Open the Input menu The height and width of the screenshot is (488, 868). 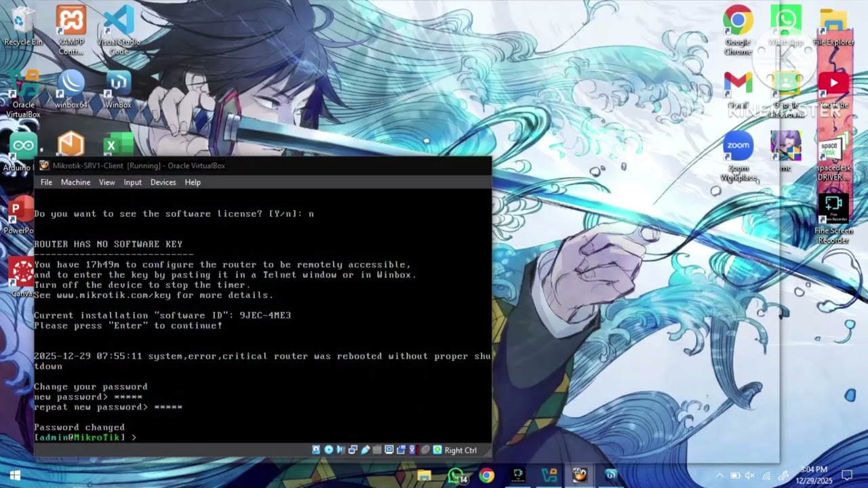tap(132, 182)
